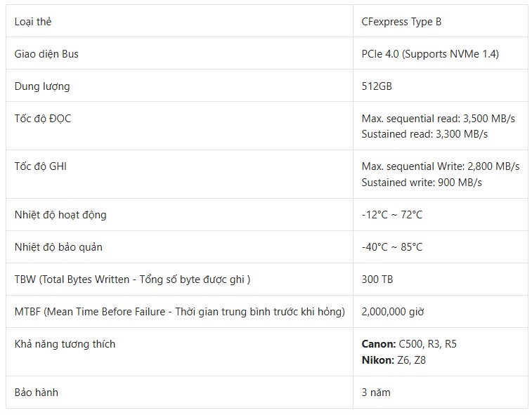Click 'Sustained read: 3,300 MB/s' line

coord(424,134)
